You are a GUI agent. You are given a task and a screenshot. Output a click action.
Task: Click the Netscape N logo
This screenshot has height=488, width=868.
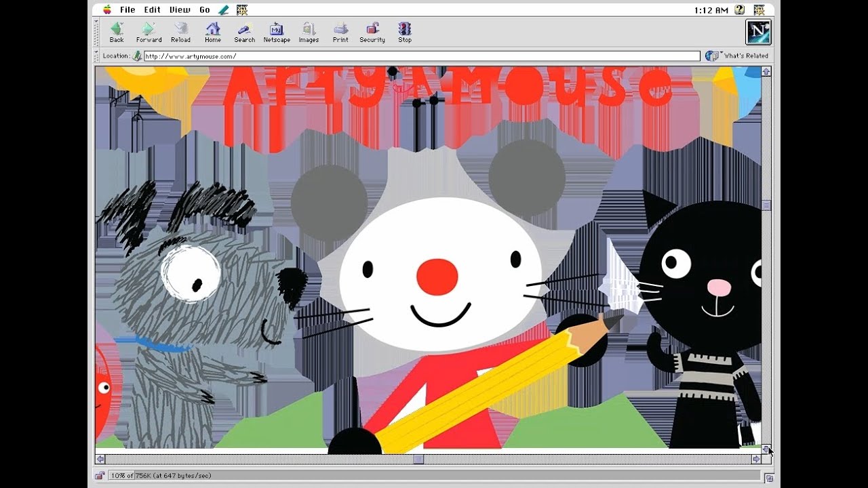[758, 32]
